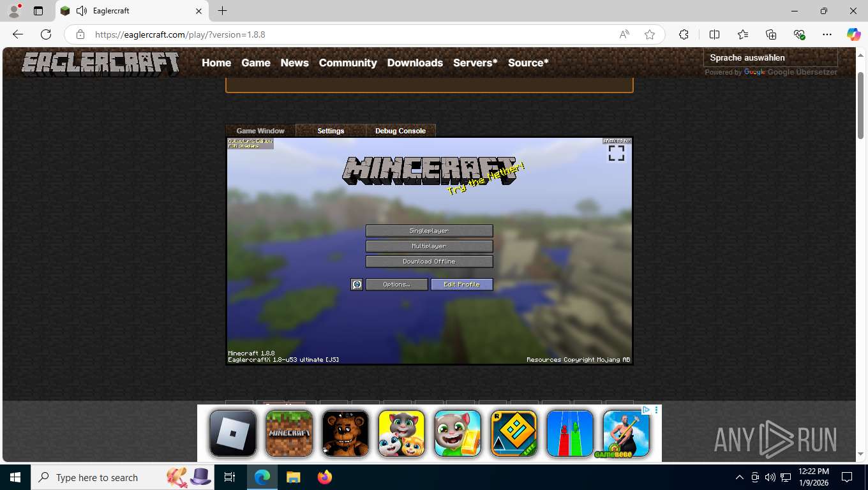This screenshot has height=490, width=868.
Task: Click the 'Minecraft 1.8.8' version text
Action: [x=251, y=353]
